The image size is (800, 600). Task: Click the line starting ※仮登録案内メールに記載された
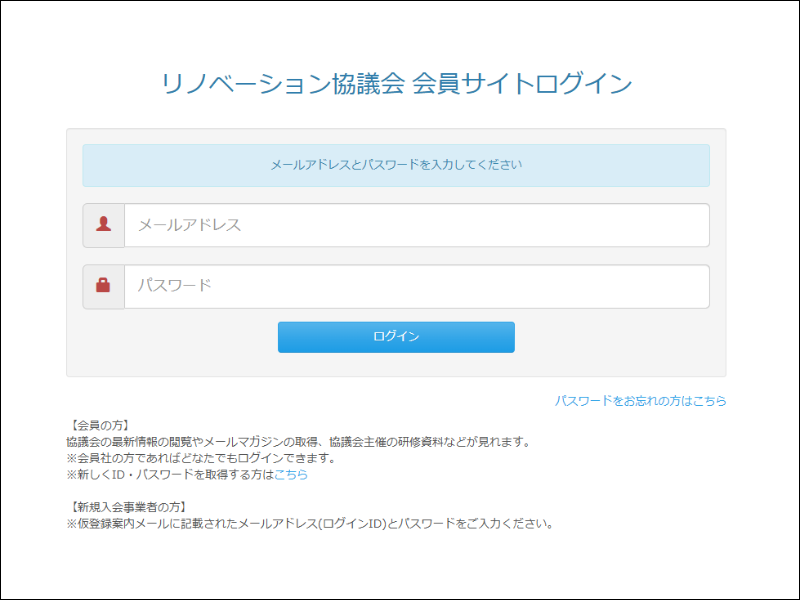pyautogui.click(x=311, y=523)
